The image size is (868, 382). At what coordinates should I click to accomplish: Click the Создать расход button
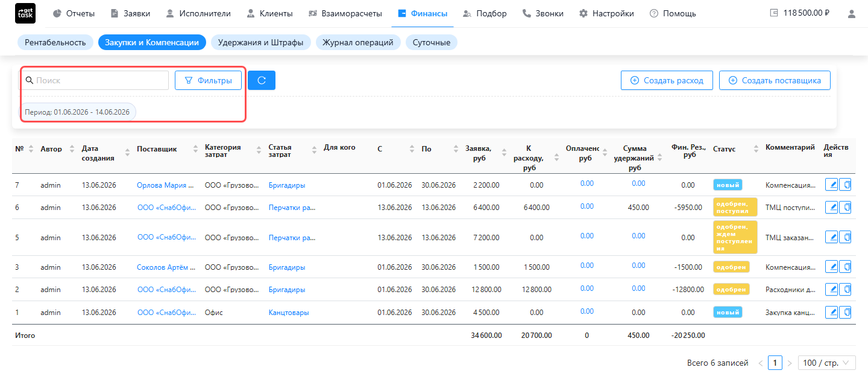[x=667, y=80]
